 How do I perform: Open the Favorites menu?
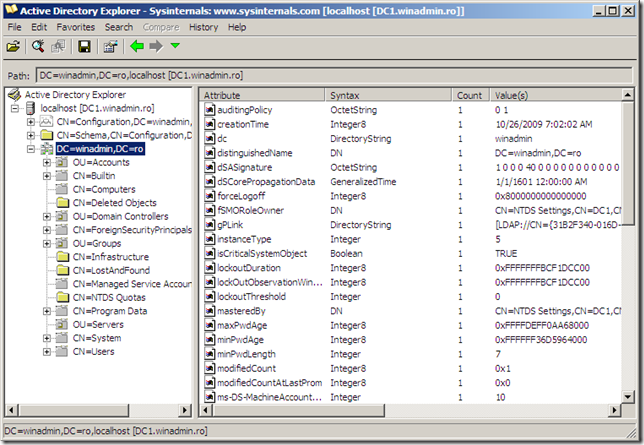[x=76, y=27]
